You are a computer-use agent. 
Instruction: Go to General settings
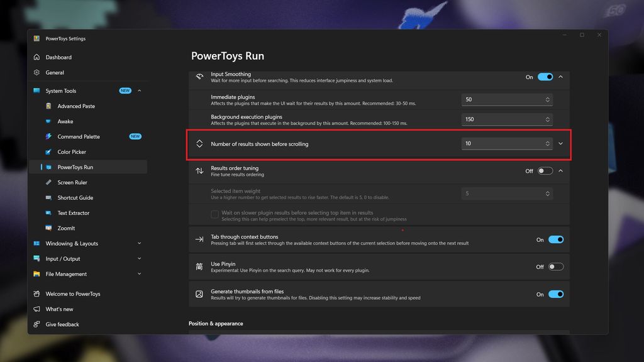[55, 72]
